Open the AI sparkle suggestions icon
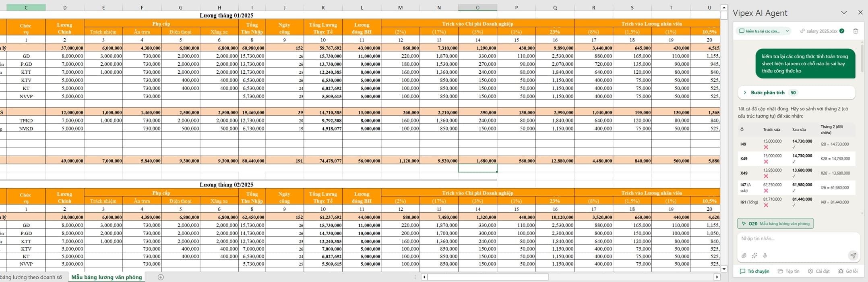Screen dimensions: 868x282 [754, 255]
